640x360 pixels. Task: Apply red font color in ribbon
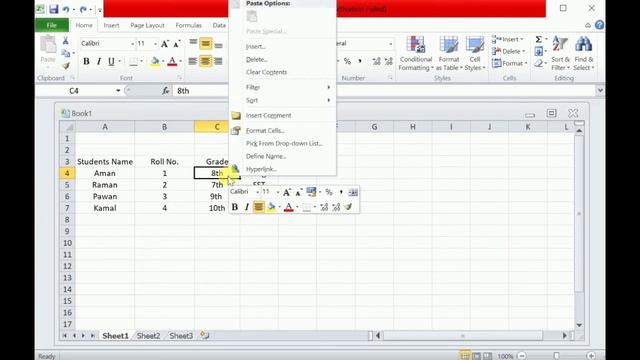click(172, 61)
